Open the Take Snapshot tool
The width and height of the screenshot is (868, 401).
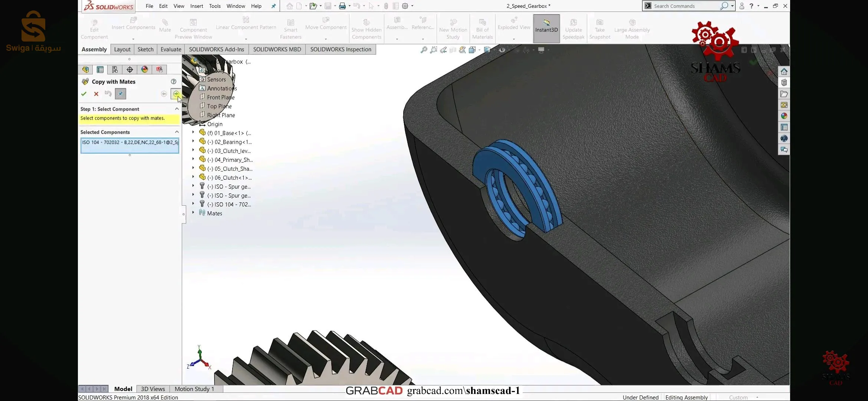(600, 28)
